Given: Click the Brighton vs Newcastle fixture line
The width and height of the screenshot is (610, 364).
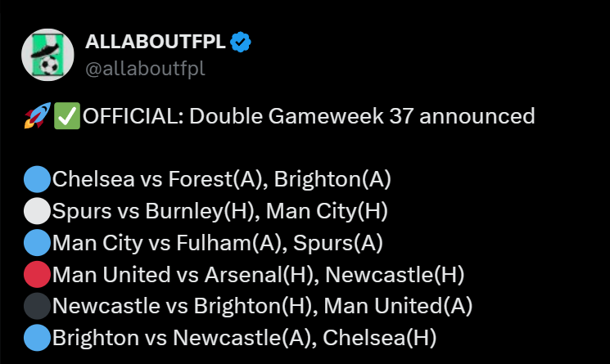Looking at the screenshot, I should click(243, 337).
